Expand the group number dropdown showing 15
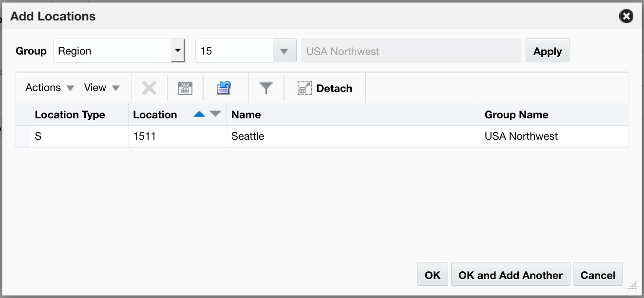644x298 pixels. (x=284, y=50)
